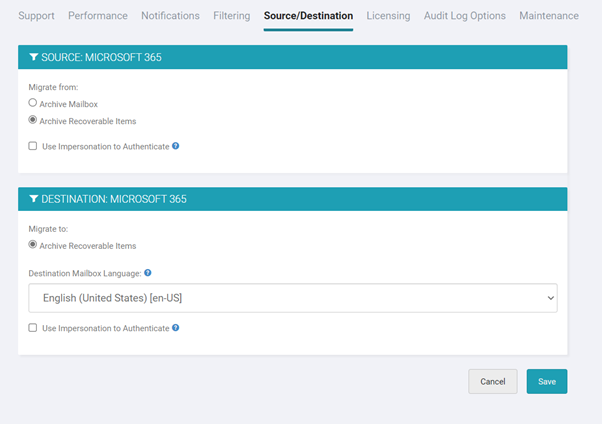Select source Archive Recoverable Items radio button
This screenshot has width=602, height=424.
coord(33,121)
